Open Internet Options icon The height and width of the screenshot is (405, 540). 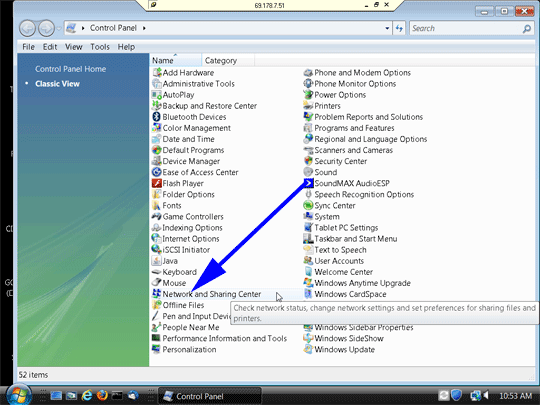(x=157, y=239)
